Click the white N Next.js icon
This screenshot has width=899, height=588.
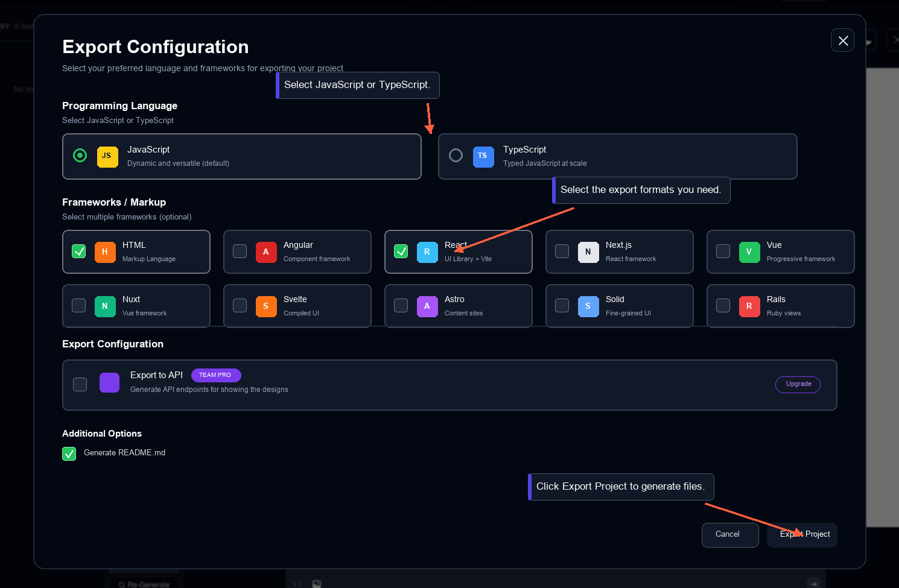pyautogui.click(x=588, y=252)
